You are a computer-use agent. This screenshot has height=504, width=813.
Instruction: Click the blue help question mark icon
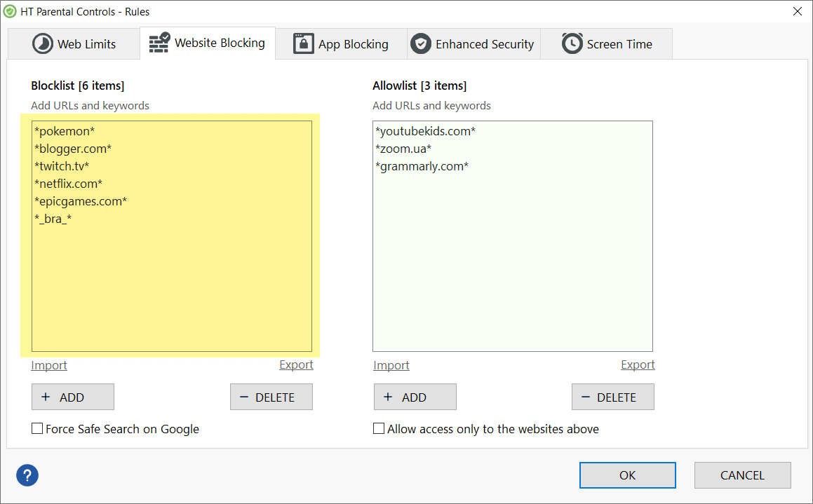point(27,475)
